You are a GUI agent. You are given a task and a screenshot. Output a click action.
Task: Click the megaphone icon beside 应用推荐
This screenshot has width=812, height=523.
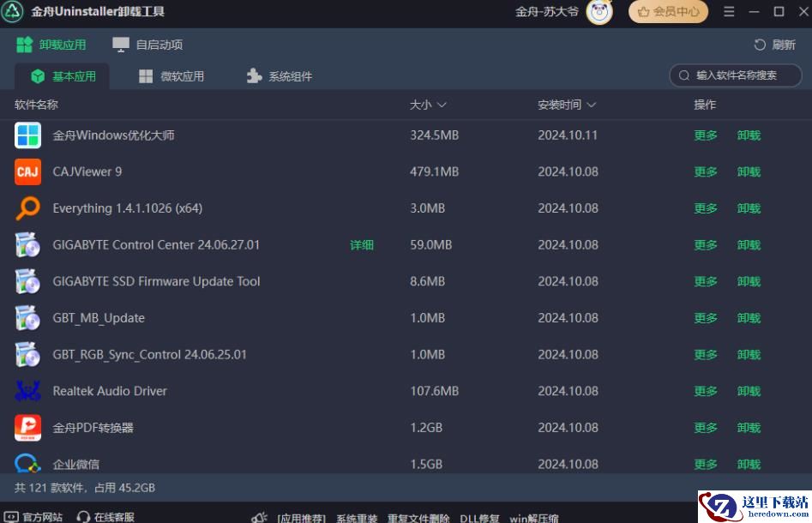tap(260, 517)
